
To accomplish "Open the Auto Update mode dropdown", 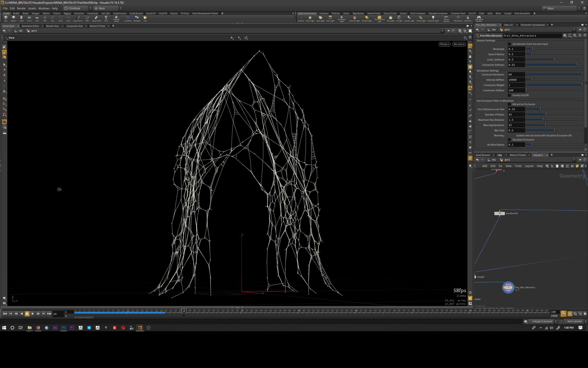I will tap(576, 321).
